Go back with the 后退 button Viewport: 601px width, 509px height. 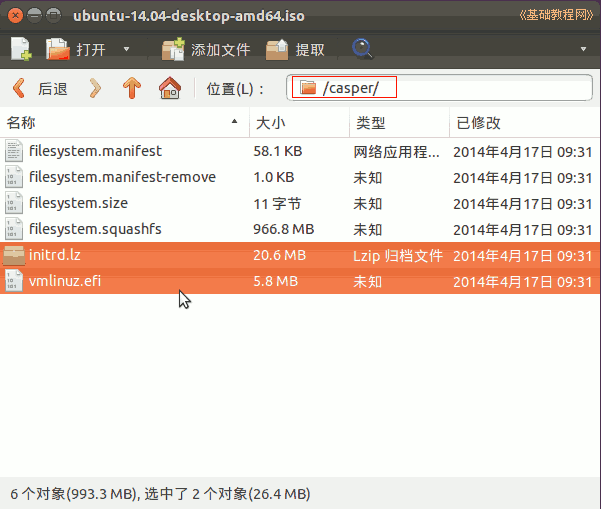[x=40, y=89]
